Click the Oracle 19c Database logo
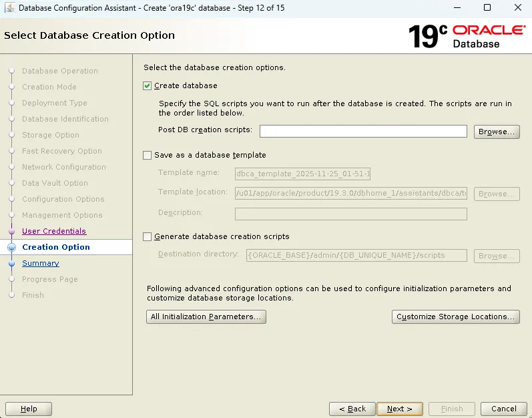The image size is (532, 418). [467, 36]
